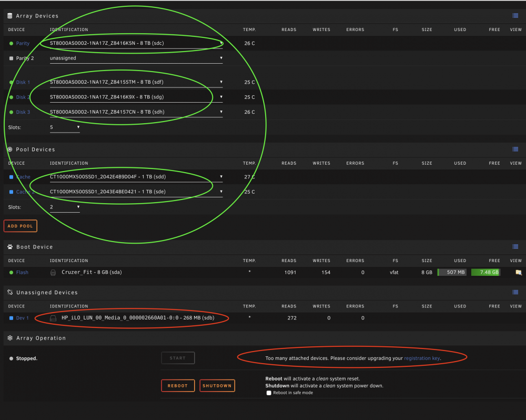Image resolution: width=526 pixels, height=420 pixels.
Task: Open Disk 3 device dropdown
Action: pyautogui.click(x=136, y=112)
